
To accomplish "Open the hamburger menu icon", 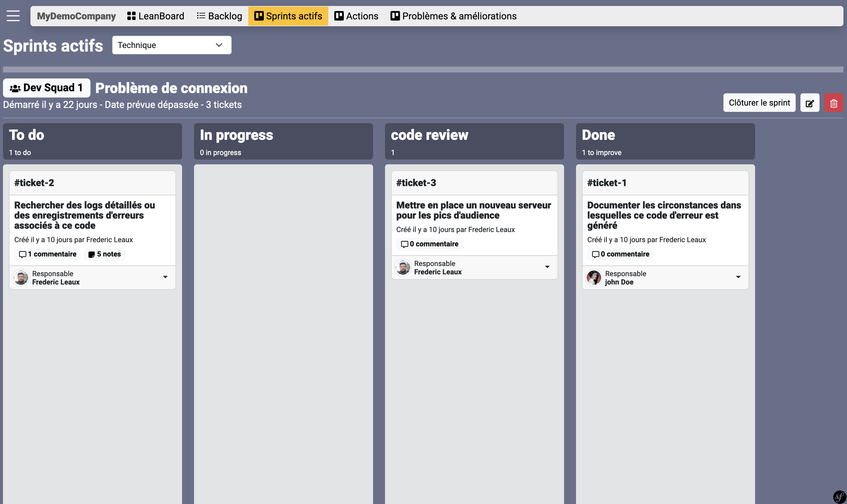I will 13,16.
